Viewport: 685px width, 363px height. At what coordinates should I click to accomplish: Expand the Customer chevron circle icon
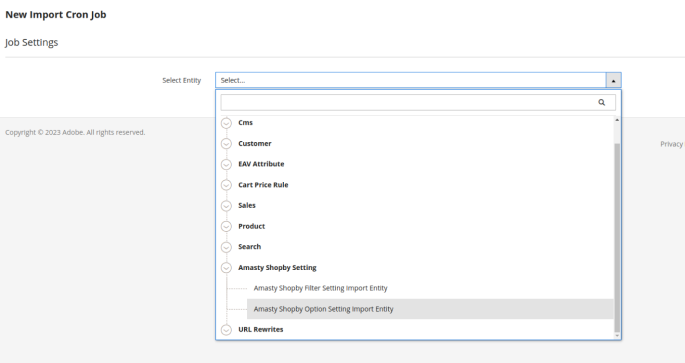[x=226, y=144]
